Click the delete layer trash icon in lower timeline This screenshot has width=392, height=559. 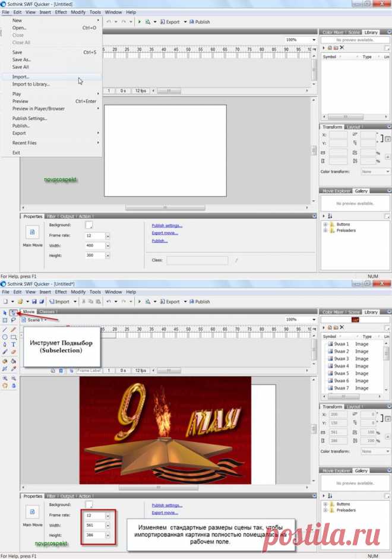click(x=61, y=371)
